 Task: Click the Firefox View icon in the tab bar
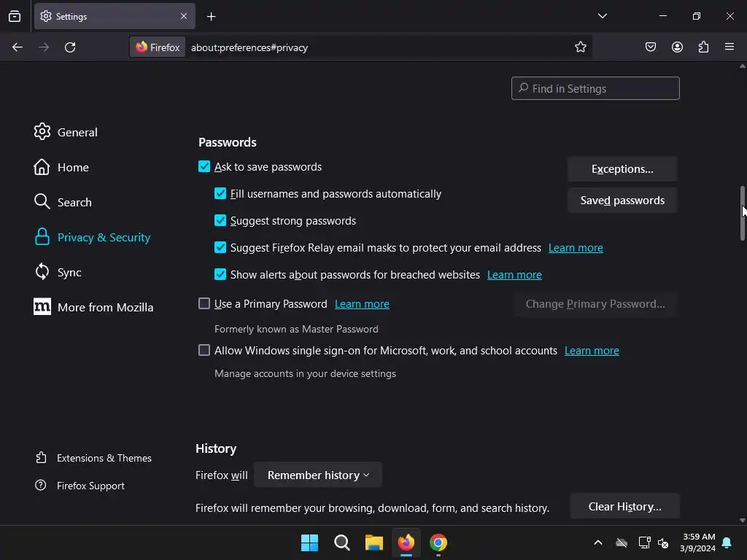tap(15, 16)
